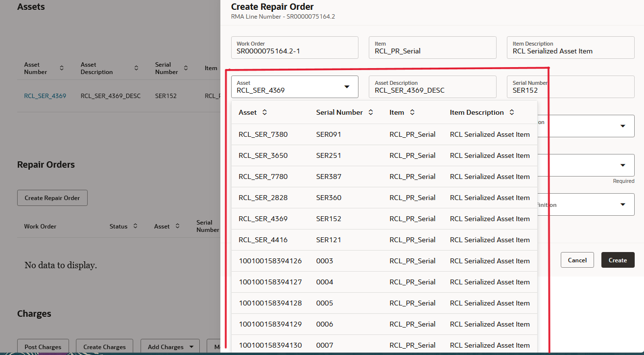Image resolution: width=644 pixels, height=355 pixels.
Task: Sort Assets table by Asset Number
Action: (x=62, y=68)
